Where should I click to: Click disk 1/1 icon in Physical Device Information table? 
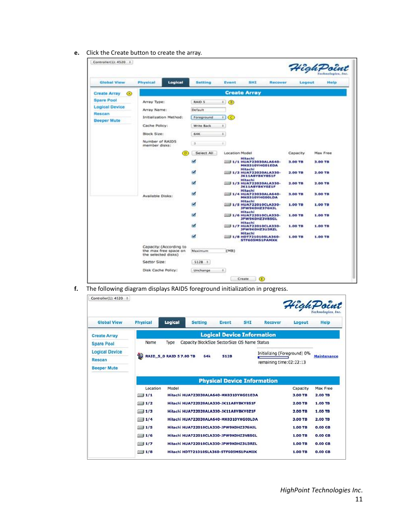coord(140,395)
